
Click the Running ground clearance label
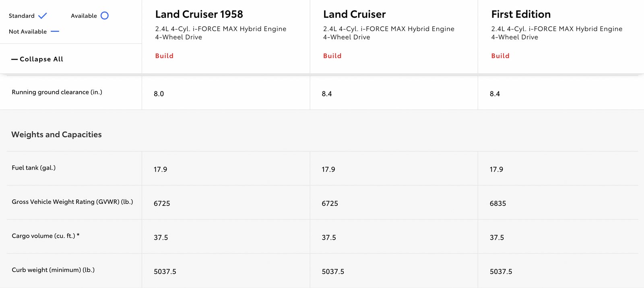point(57,92)
